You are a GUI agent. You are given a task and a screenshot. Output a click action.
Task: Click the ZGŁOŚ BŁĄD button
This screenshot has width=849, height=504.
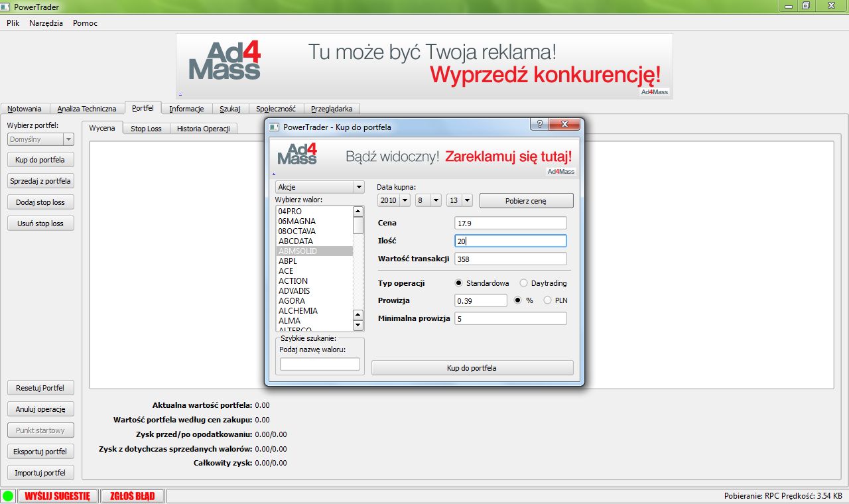[132, 496]
